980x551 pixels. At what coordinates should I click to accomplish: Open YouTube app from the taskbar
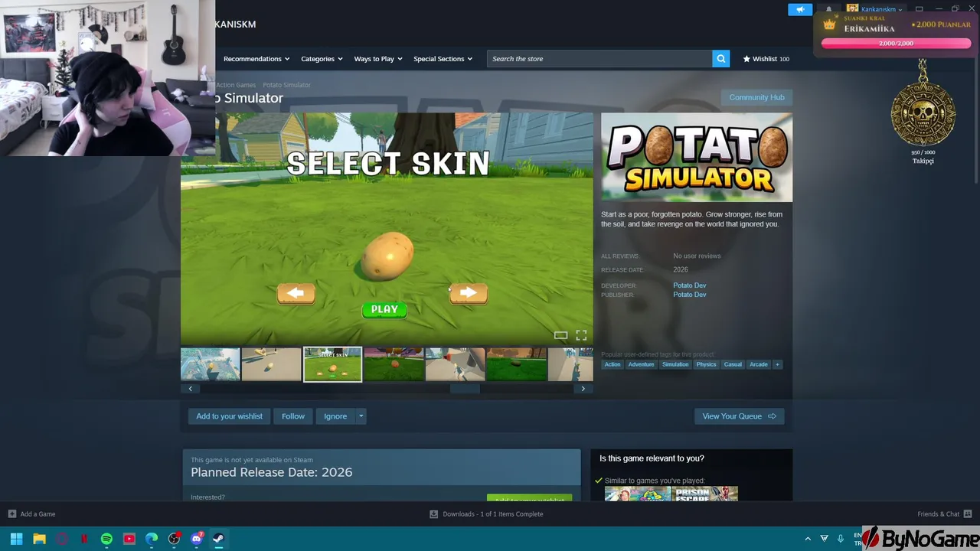coord(129,539)
